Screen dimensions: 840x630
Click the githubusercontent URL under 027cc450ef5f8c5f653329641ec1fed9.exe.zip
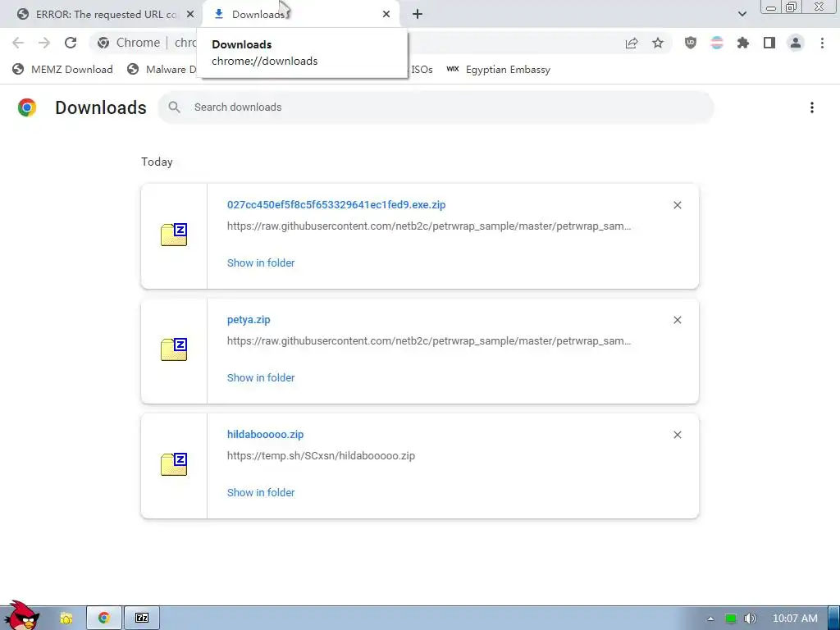(429, 226)
